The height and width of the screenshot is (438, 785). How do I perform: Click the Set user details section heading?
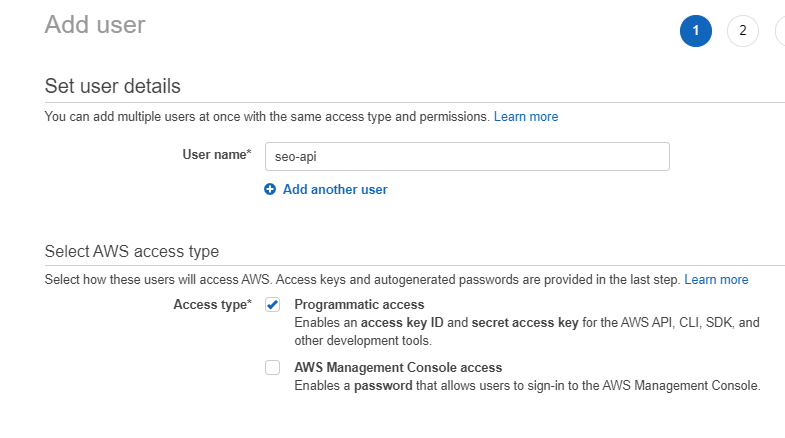(113, 86)
